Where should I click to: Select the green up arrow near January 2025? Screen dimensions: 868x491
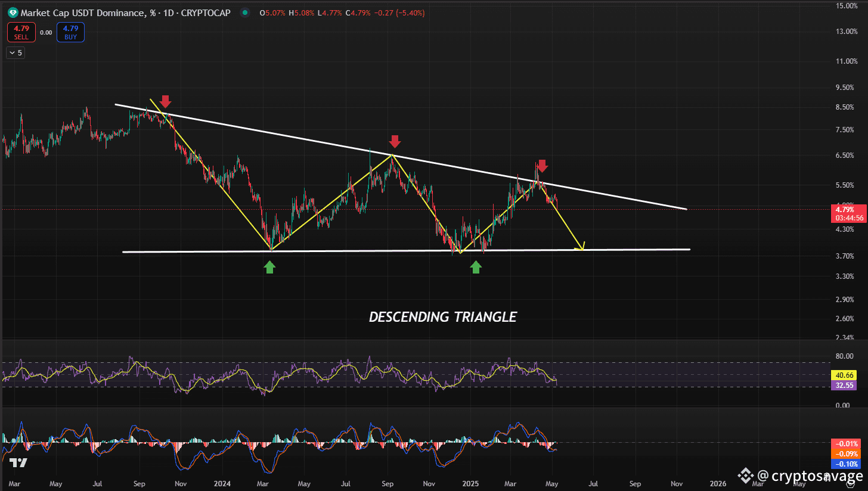click(x=475, y=268)
